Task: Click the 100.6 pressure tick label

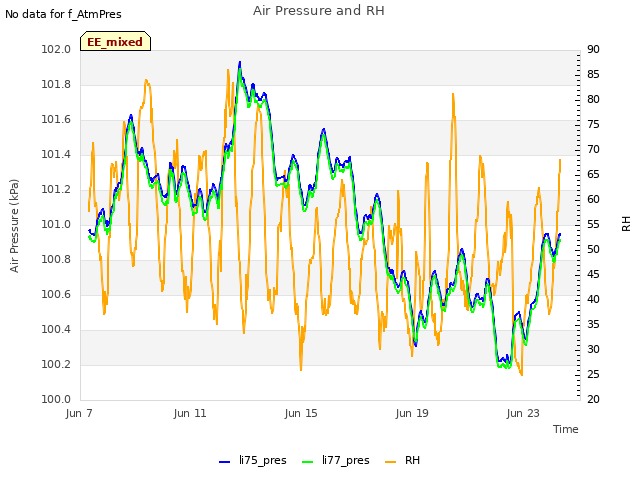Action: pyautogui.click(x=56, y=294)
